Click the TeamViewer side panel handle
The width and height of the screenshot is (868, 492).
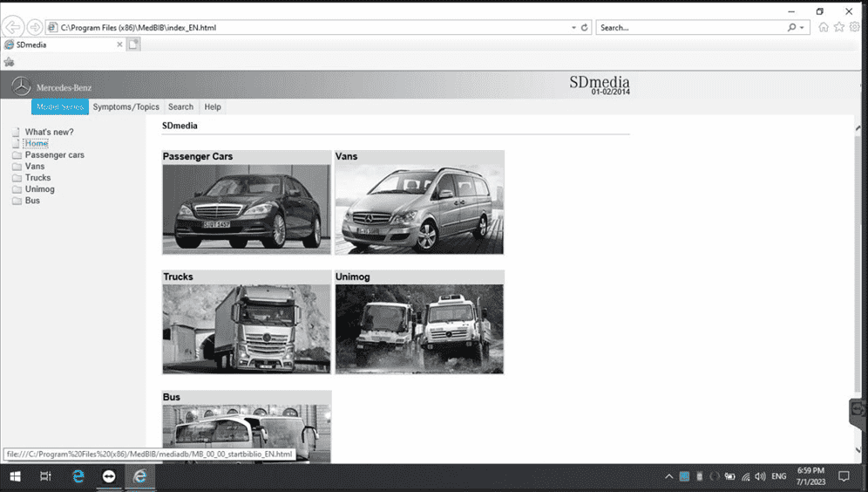[858, 413]
